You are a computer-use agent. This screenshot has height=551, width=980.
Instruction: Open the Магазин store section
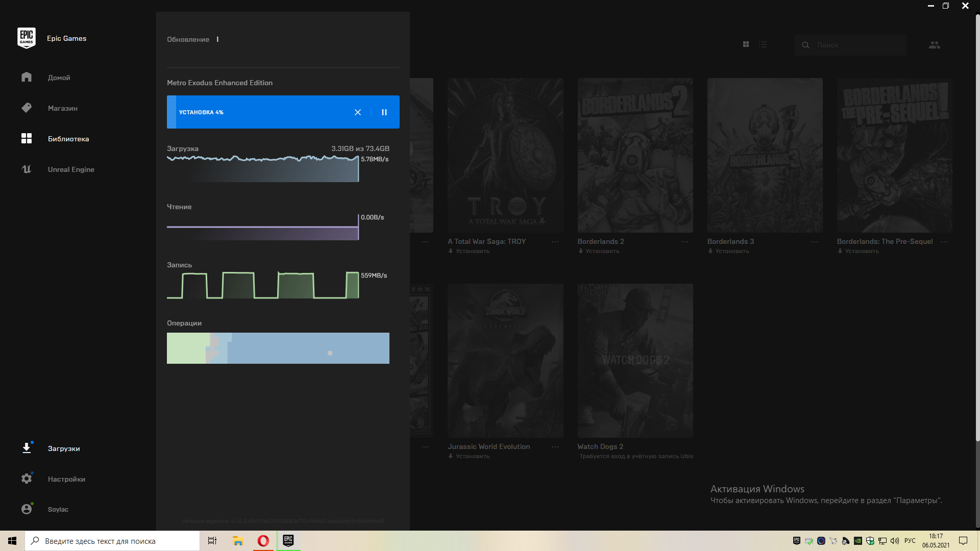[x=62, y=108]
